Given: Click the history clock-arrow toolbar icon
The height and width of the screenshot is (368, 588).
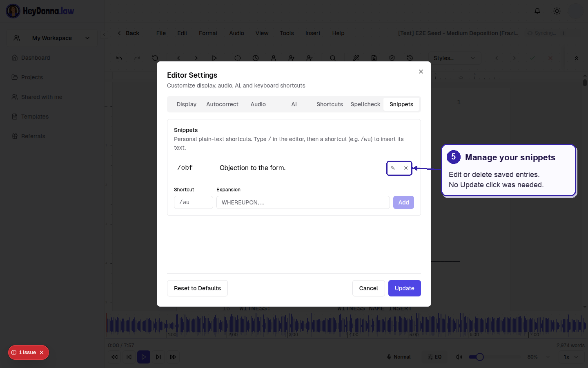Looking at the screenshot, I should [410, 58].
